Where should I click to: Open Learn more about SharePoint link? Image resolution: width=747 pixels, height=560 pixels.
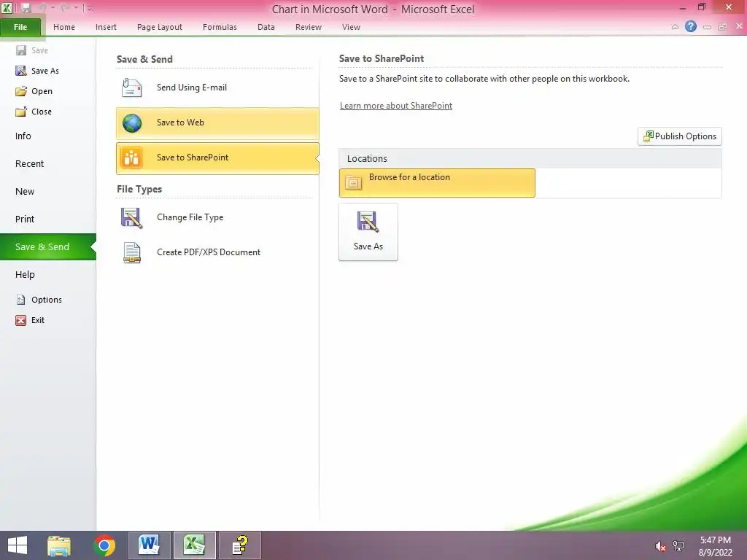[x=396, y=106]
